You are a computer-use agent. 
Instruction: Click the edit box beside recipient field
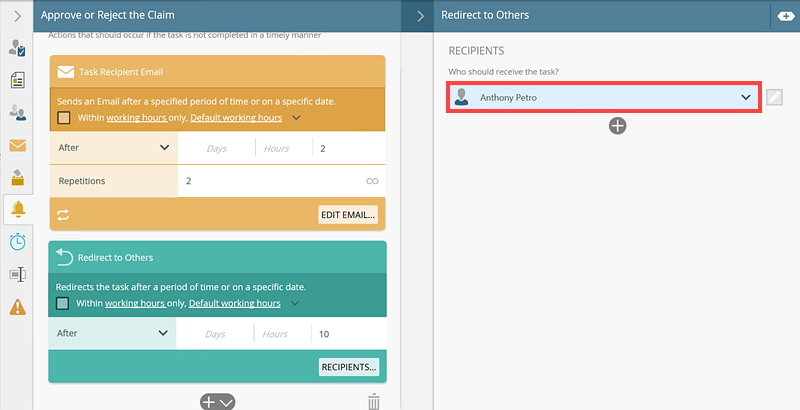[x=774, y=97]
